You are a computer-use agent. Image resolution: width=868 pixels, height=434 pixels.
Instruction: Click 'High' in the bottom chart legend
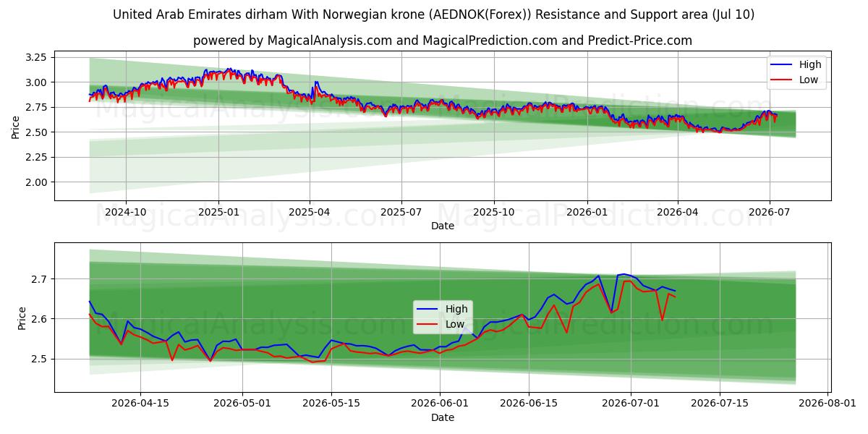point(456,309)
